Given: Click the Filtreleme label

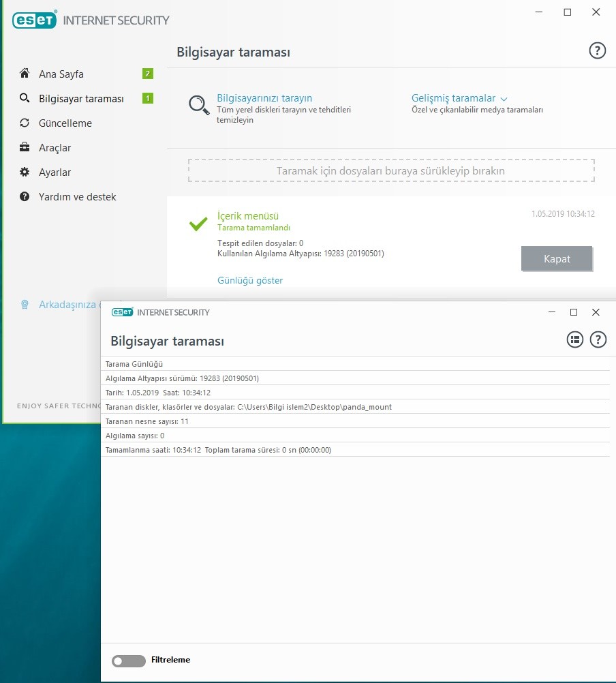Looking at the screenshot, I should 170,660.
